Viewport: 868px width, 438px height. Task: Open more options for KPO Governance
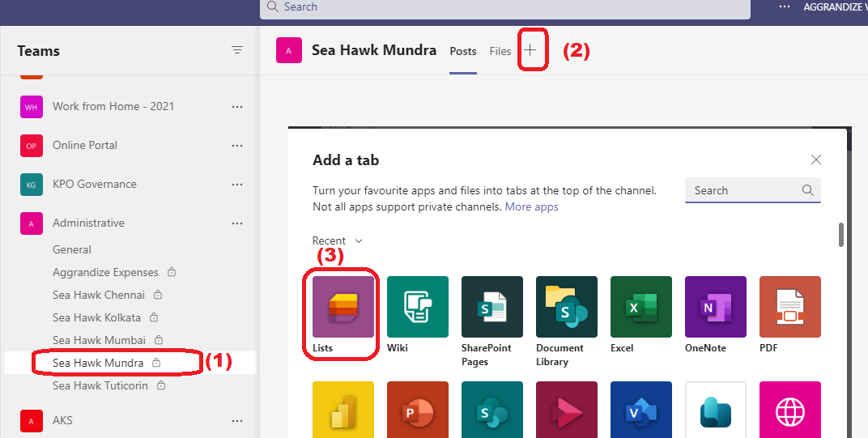[237, 185]
